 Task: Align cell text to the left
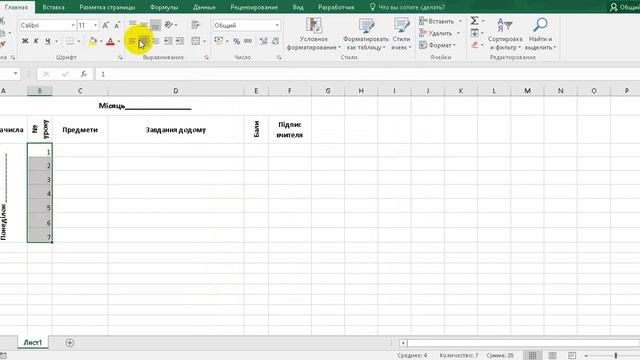coord(132,41)
